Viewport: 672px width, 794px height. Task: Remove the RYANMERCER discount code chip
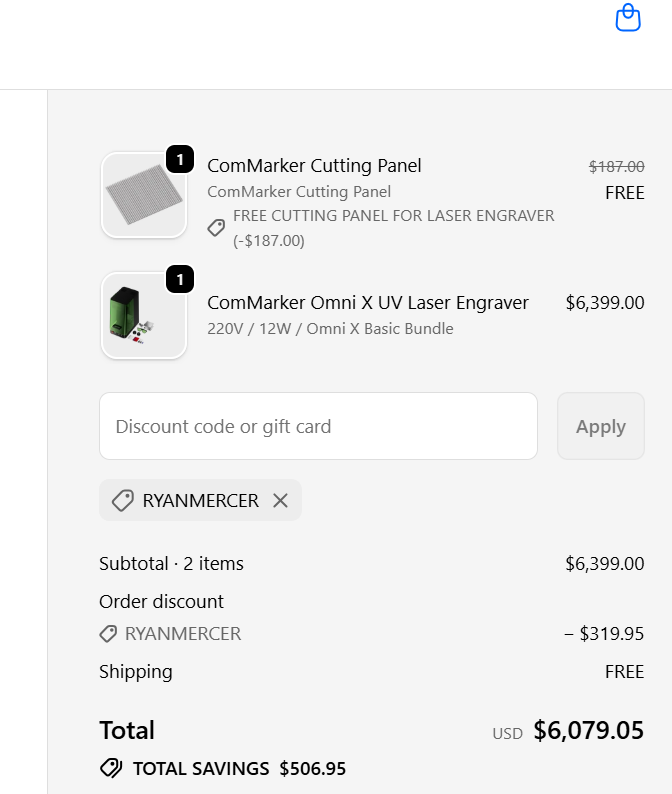281,501
